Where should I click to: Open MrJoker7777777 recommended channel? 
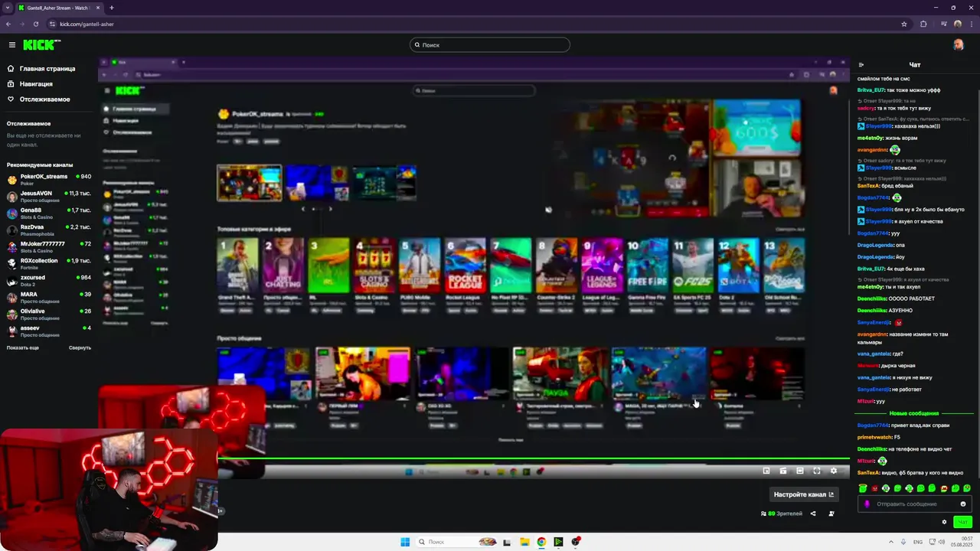49,246
